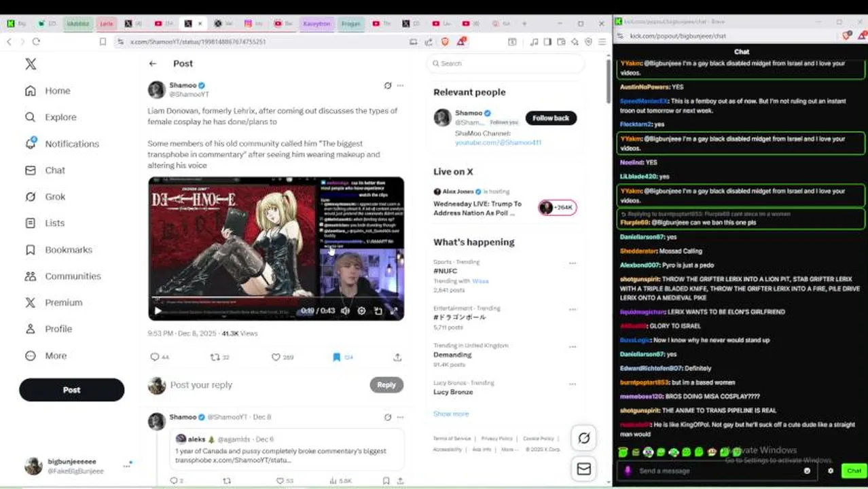
Task: Open the #NUFC trending topic
Action: click(x=444, y=270)
